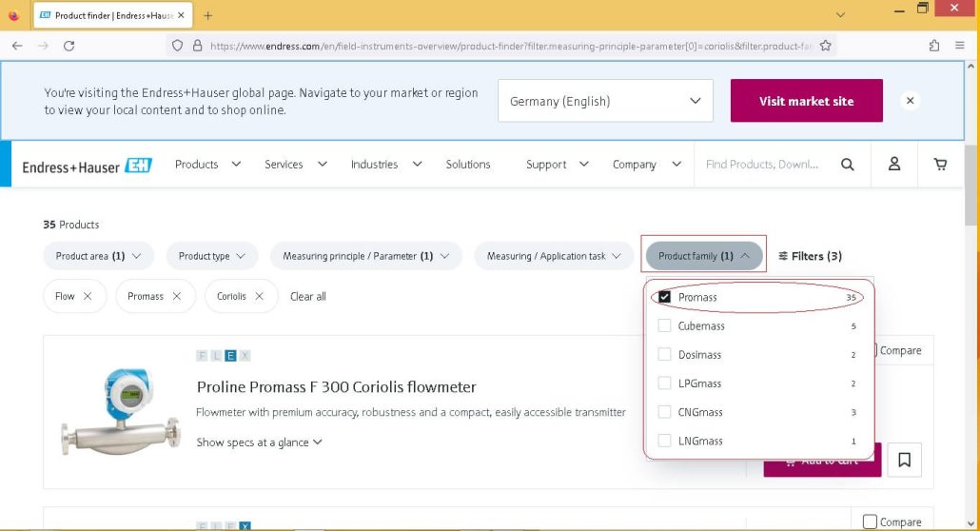
Task: Open the Solutions navigation item
Action: click(467, 165)
